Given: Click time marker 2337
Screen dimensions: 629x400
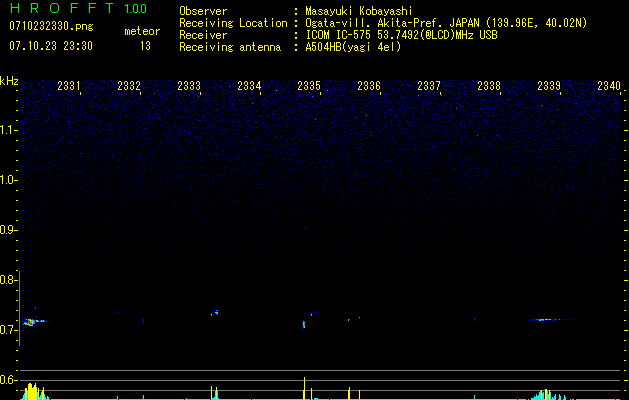Looking at the screenshot, I should click(x=429, y=85).
